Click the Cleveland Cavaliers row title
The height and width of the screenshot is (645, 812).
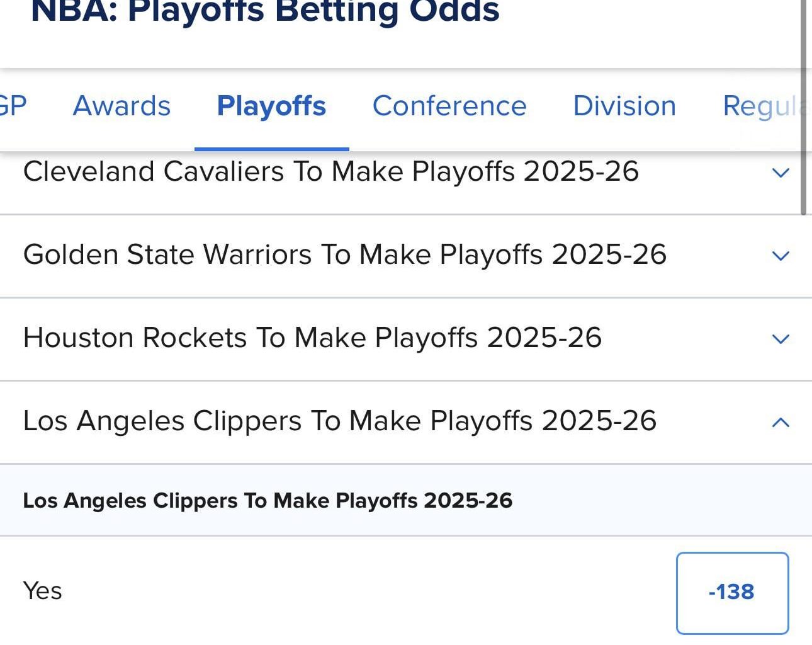332,171
